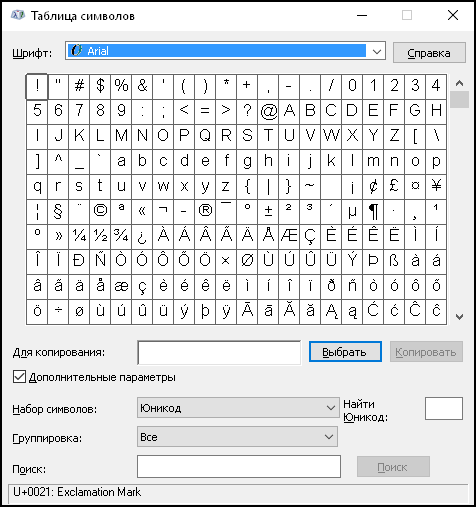Viewport: 476px width, 507px height.
Task: Click the Выбрать button
Action: point(345,352)
